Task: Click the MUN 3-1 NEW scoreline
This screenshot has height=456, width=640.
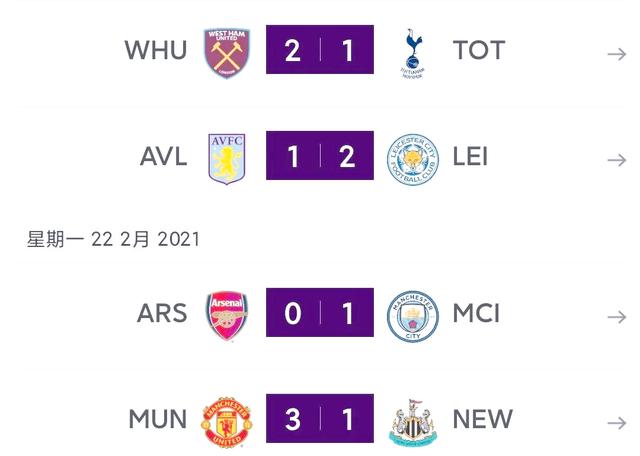Action: [319, 418]
